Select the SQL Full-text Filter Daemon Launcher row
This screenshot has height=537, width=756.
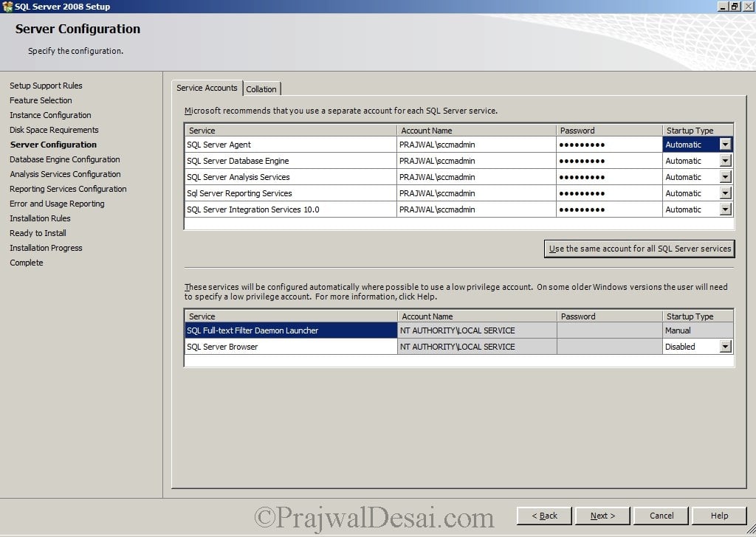(291, 330)
